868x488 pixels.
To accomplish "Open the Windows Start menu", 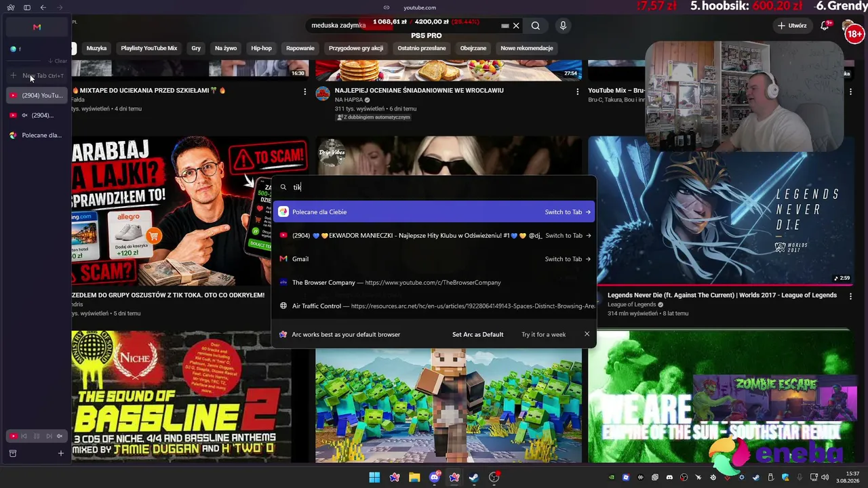I will [374, 478].
